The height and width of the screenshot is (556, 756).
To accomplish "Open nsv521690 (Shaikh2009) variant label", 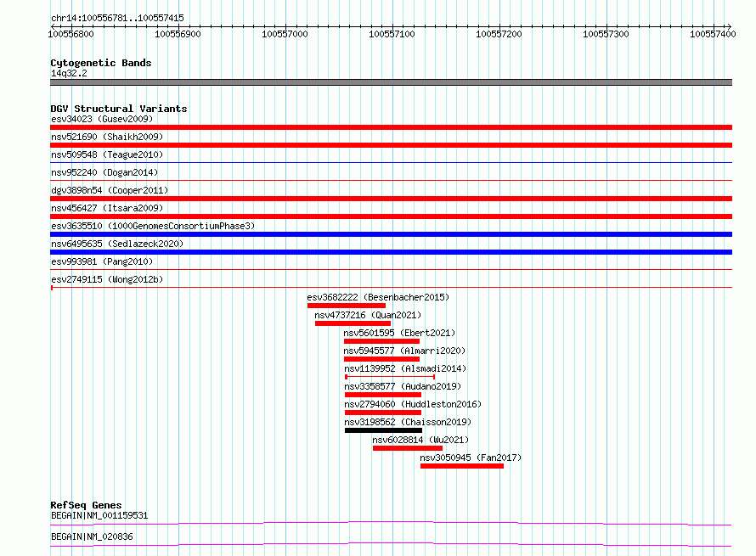I will (x=107, y=137).
